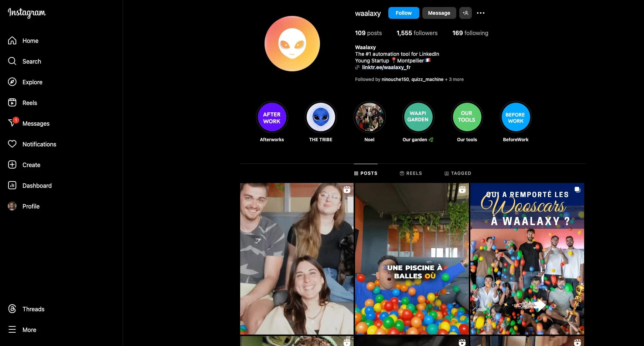The height and width of the screenshot is (346, 644).
Task: Open Dashboard via the chart icon
Action: point(12,186)
